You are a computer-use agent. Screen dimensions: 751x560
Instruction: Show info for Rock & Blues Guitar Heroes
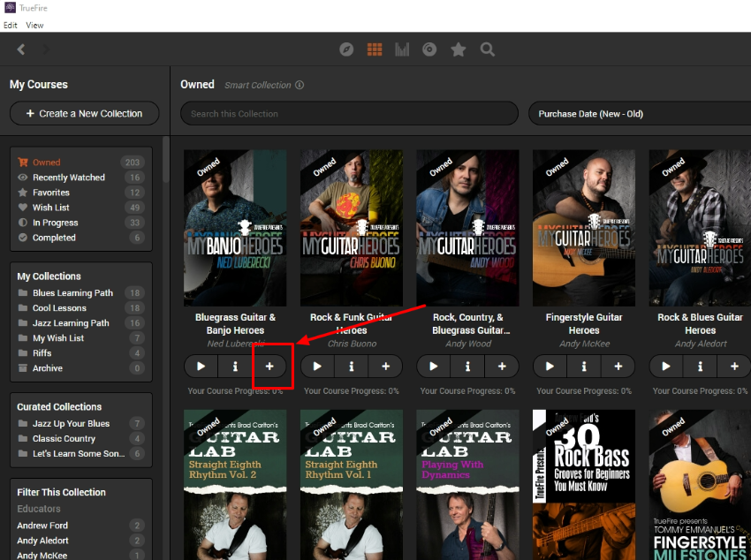[x=701, y=367]
